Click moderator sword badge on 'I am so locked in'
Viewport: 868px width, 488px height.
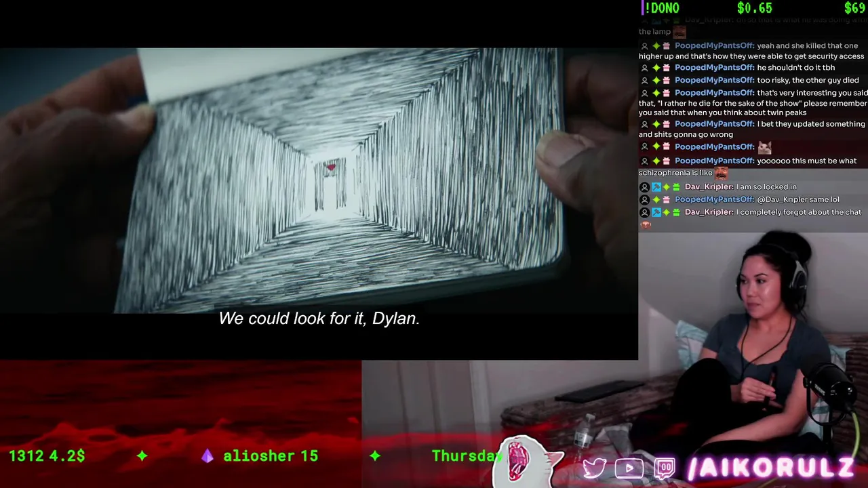coord(656,187)
